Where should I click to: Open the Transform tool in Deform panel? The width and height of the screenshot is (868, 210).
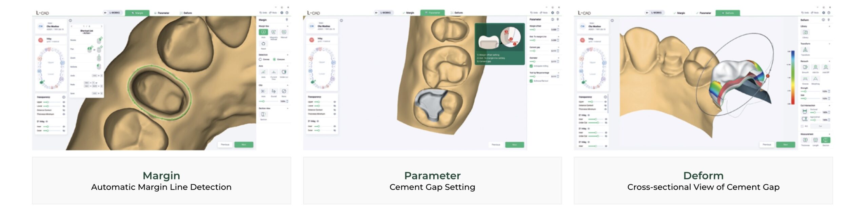point(805,50)
